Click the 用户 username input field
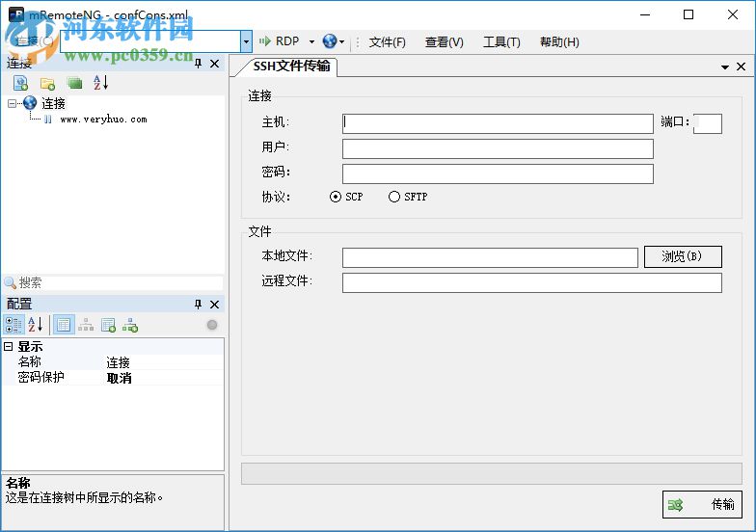756x532 pixels. (x=498, y=148)
